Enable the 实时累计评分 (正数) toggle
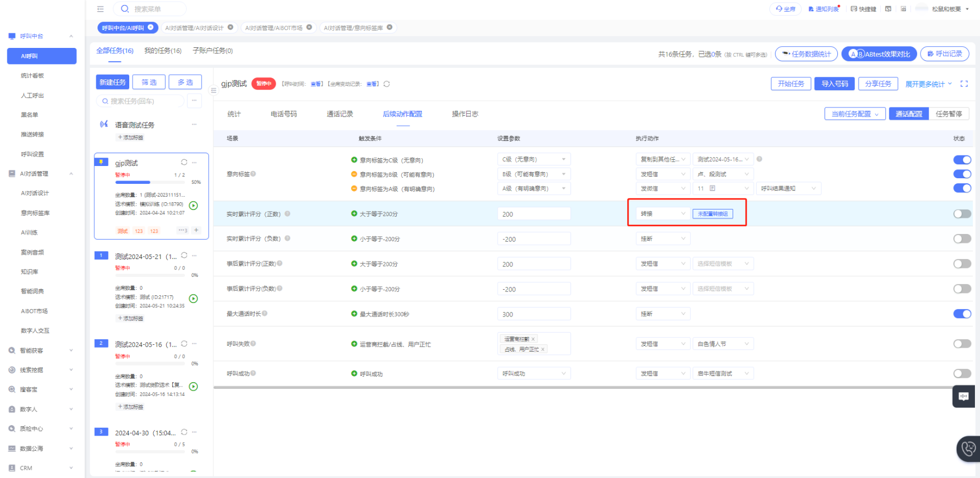Viewport: 980px width, 478px height. coord(962,214)
